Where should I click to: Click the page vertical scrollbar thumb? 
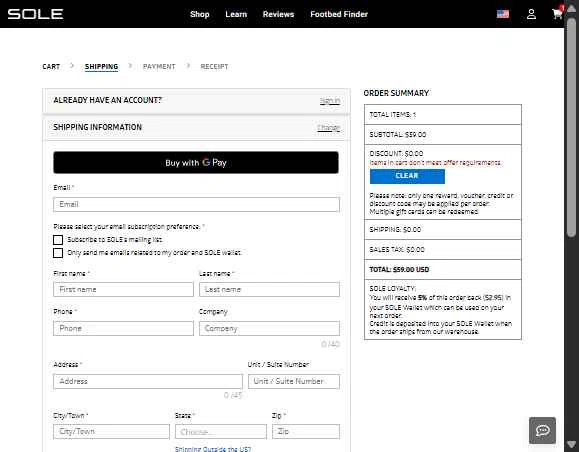(571, 126)
